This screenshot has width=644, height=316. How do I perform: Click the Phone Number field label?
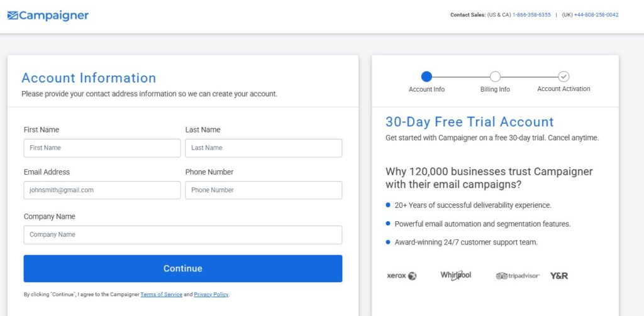tap(209, 172)
